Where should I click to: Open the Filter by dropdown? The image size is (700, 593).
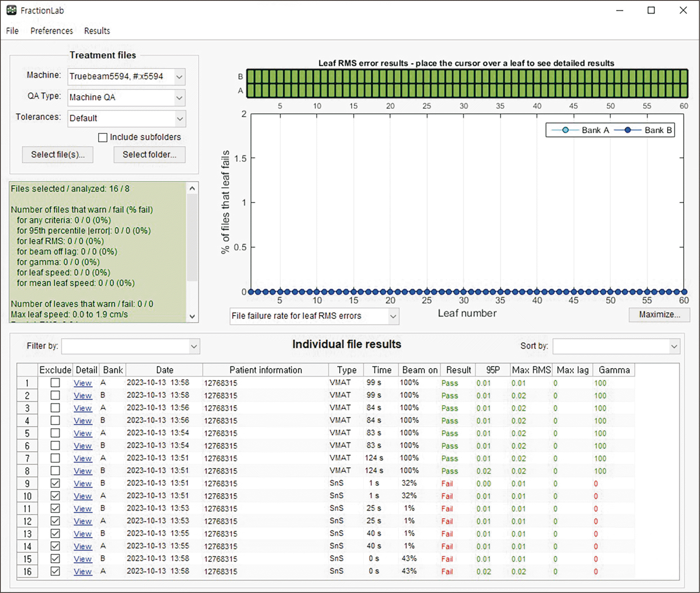click(131, 346)
